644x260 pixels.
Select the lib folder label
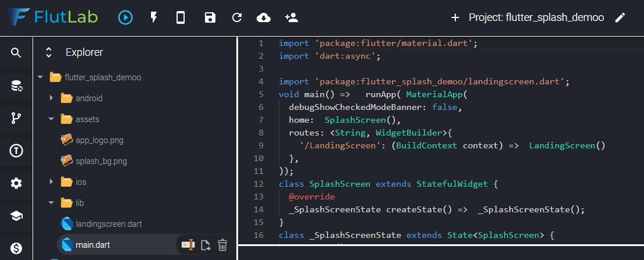pyautogui.click(x=80, y=203)
